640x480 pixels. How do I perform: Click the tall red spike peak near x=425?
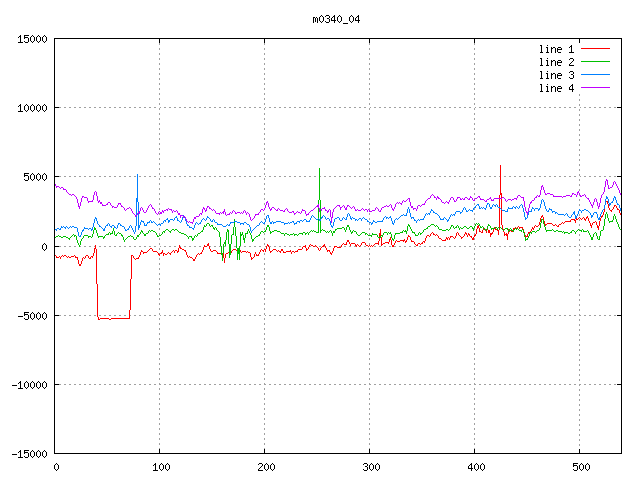coord(500,166)
